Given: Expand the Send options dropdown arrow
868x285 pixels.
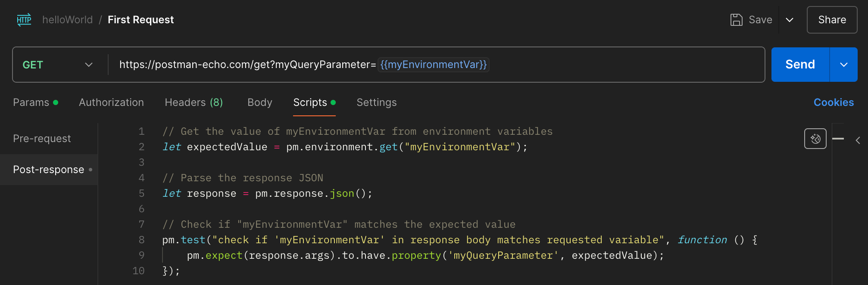Looking at the screenshot, I should (844, 65).
